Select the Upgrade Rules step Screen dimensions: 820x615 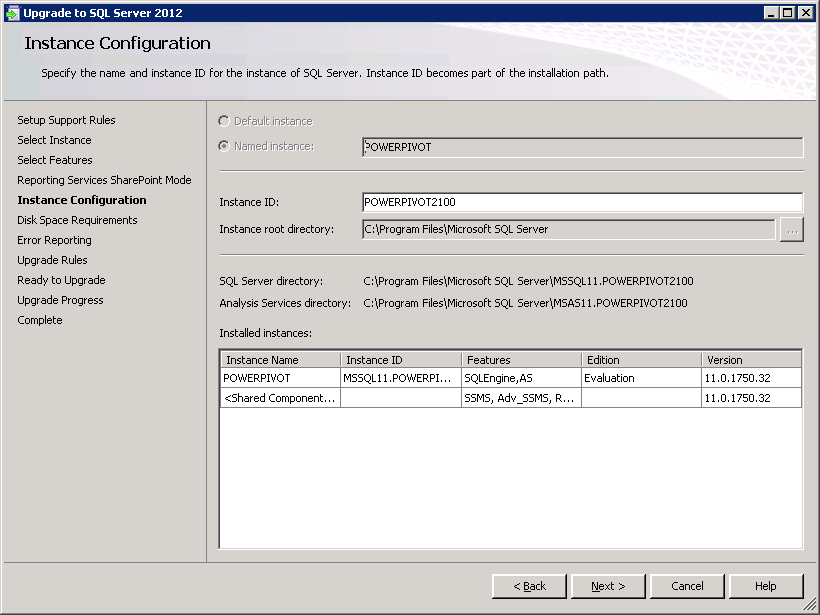click(52, 260)
